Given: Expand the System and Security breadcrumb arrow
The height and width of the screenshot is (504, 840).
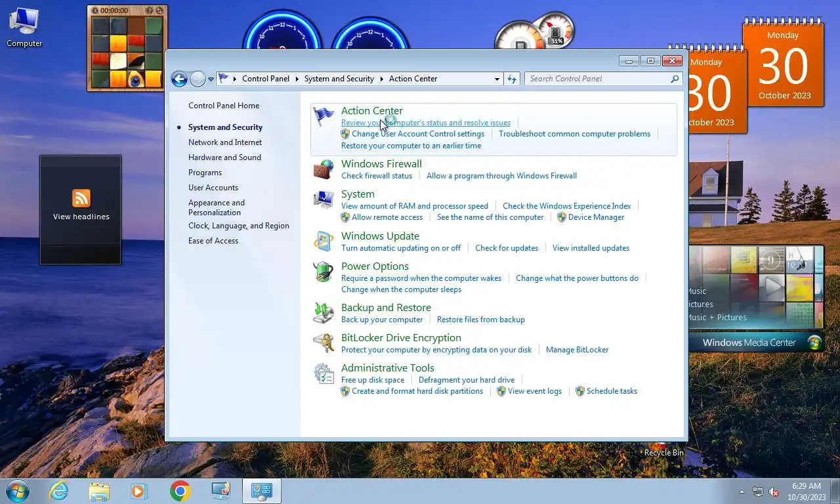Looking at the screenshot, I should (381, 79).
